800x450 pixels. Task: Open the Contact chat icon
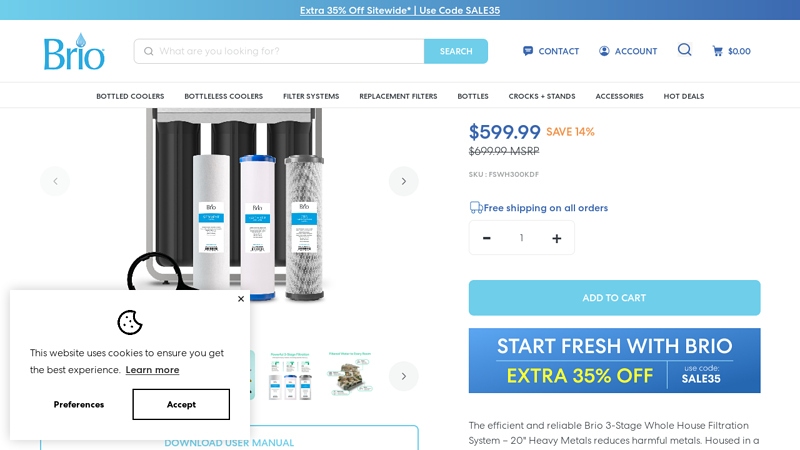(528, 51)
